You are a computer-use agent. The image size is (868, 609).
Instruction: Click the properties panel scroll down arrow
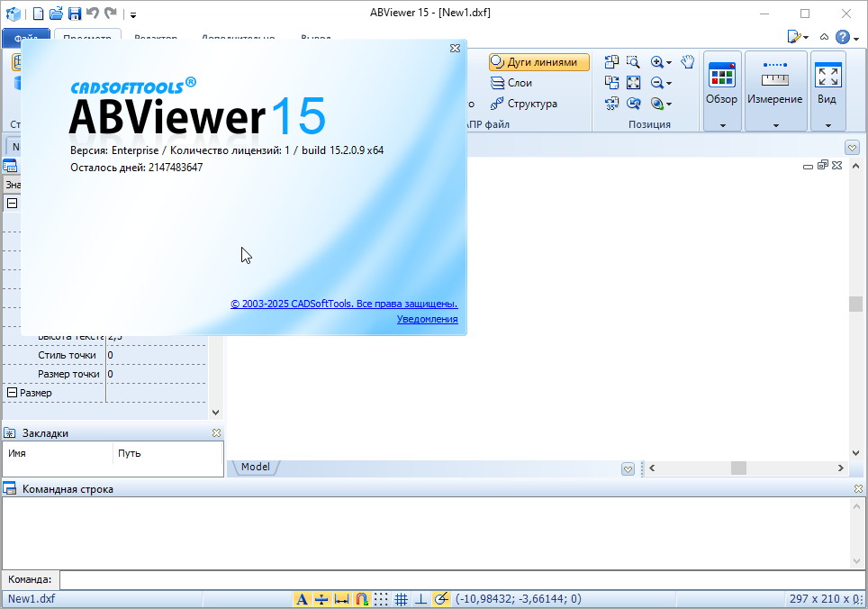pos(216,412)
